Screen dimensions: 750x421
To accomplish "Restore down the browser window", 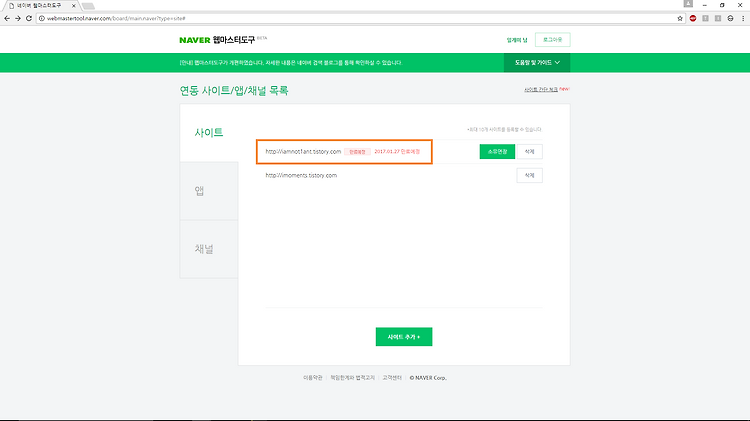I will point(722,5).
